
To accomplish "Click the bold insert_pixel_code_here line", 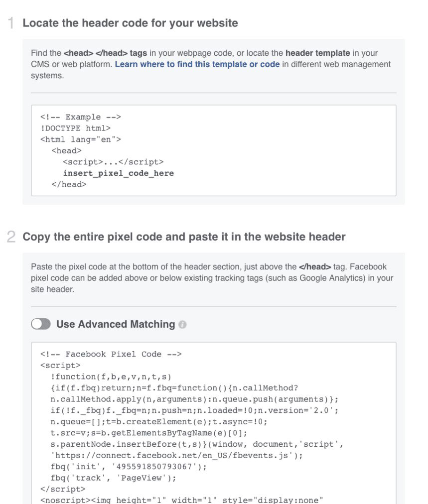I will [x=118, y=173].
